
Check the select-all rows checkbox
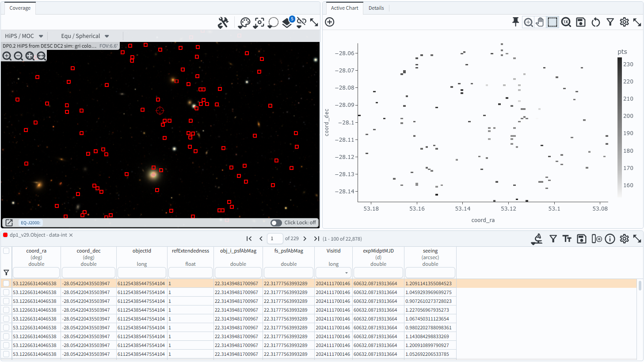[6, 251]
